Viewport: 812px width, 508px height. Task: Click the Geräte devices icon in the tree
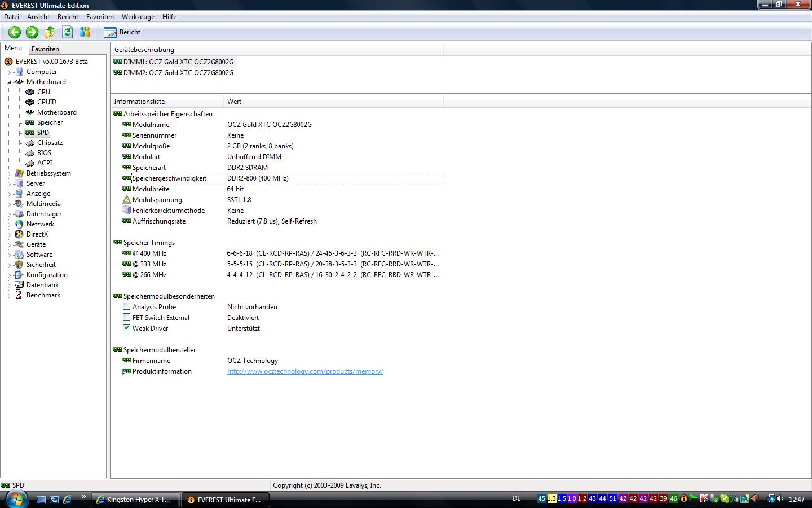pos(19,244)
